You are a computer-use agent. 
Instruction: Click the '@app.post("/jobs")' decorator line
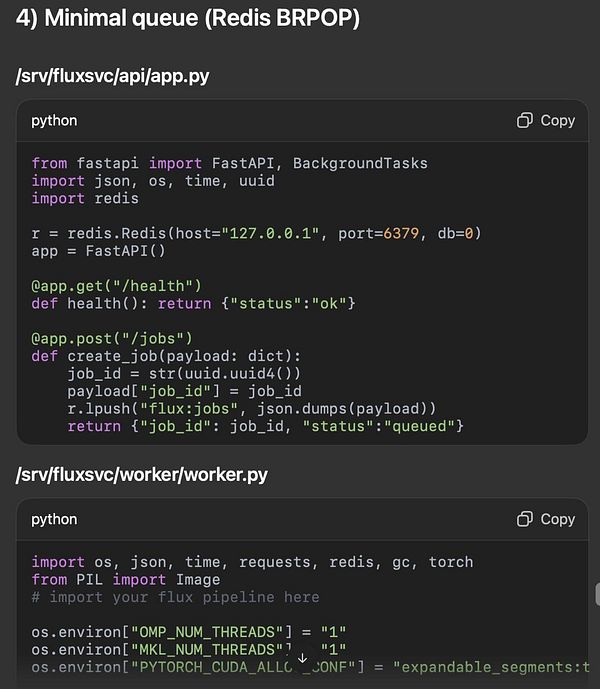pyautogui.click(x=112, y=339)
